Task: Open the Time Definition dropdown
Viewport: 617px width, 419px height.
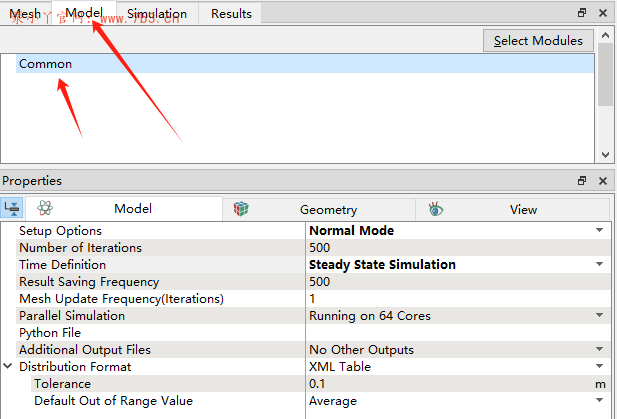Action: tap(599, 265)
